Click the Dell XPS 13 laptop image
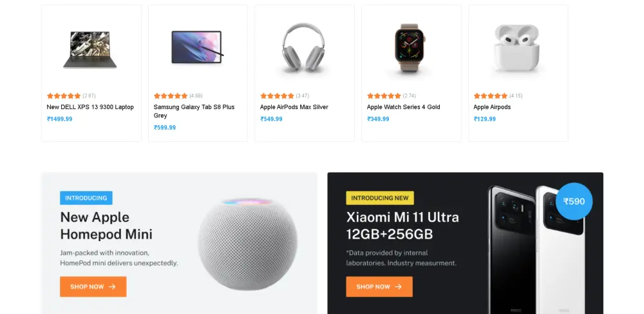The image size is (644, 314). click(x=91, y=50)
